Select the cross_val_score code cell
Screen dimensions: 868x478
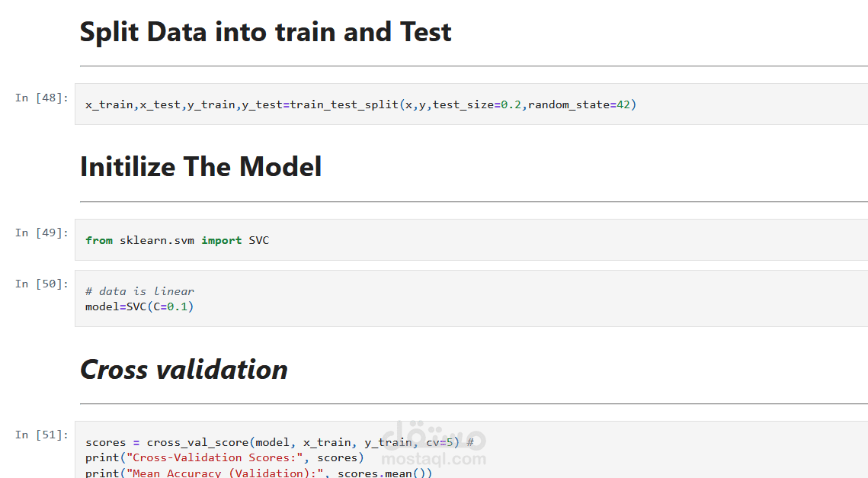(x=471, y=450)
